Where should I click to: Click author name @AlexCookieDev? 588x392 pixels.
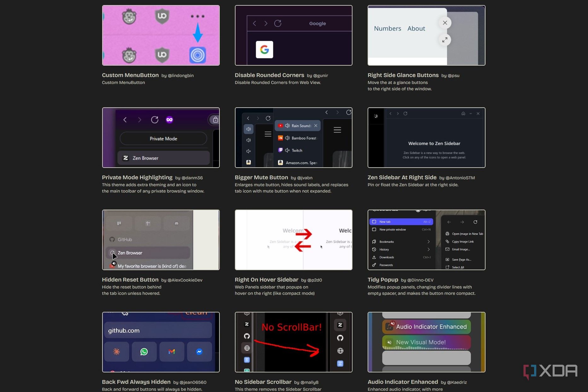pos(185,280)
